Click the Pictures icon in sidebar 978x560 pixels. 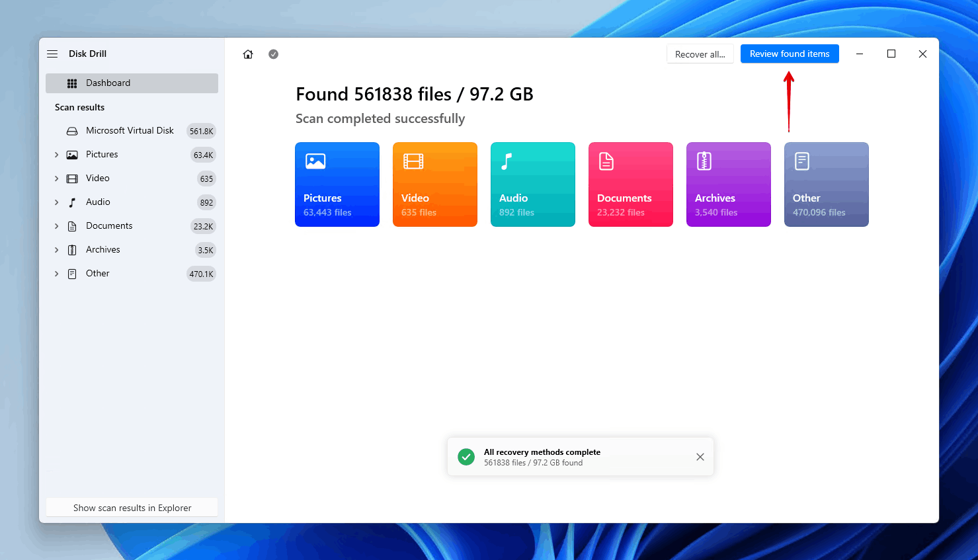[x=72, y=155]
